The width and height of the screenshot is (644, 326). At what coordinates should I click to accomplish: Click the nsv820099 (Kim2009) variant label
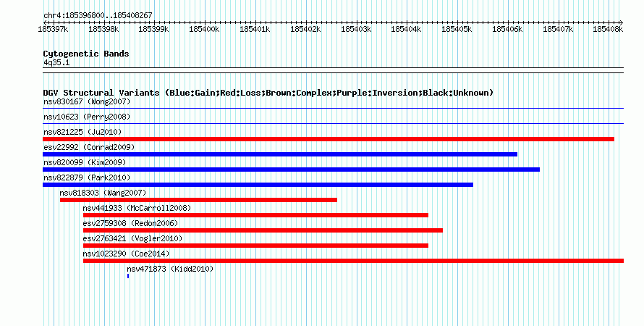pyautogui.click(x=85, y=162)
